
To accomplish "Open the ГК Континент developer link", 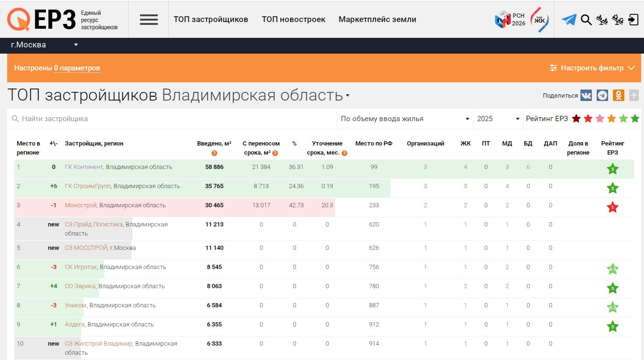I will tap(84, 167).
